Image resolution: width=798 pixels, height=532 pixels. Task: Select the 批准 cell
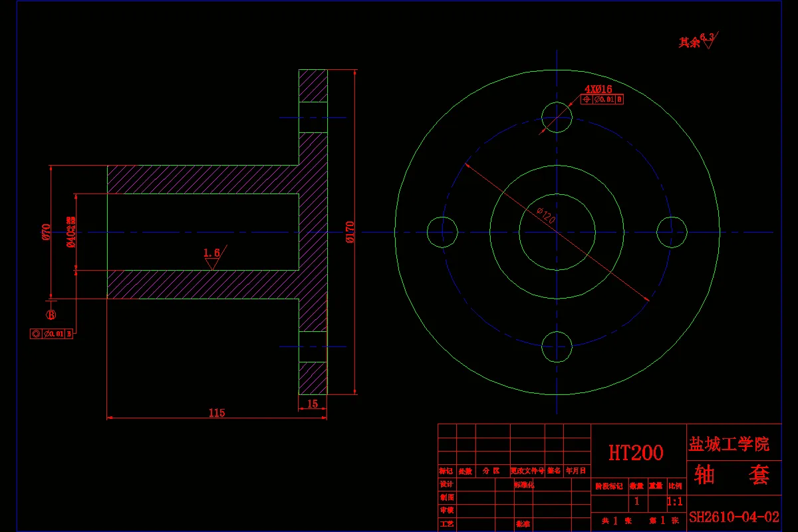pyautogui.click(x=523, y=524)
